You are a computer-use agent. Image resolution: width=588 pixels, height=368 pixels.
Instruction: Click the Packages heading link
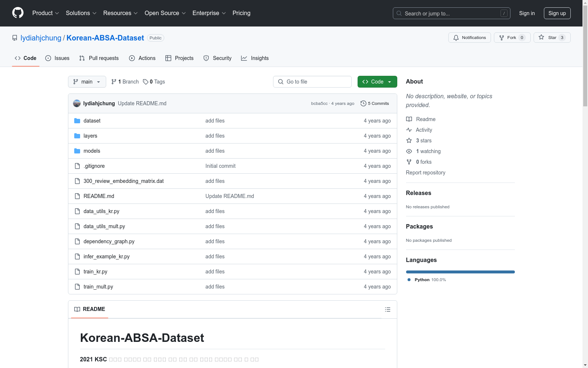pos(419,226)
